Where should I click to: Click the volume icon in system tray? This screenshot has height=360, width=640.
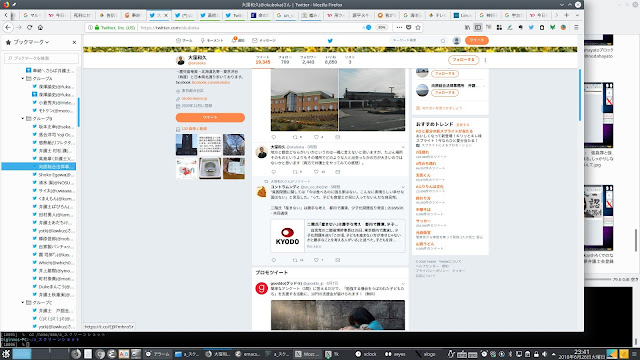point(544,354)
